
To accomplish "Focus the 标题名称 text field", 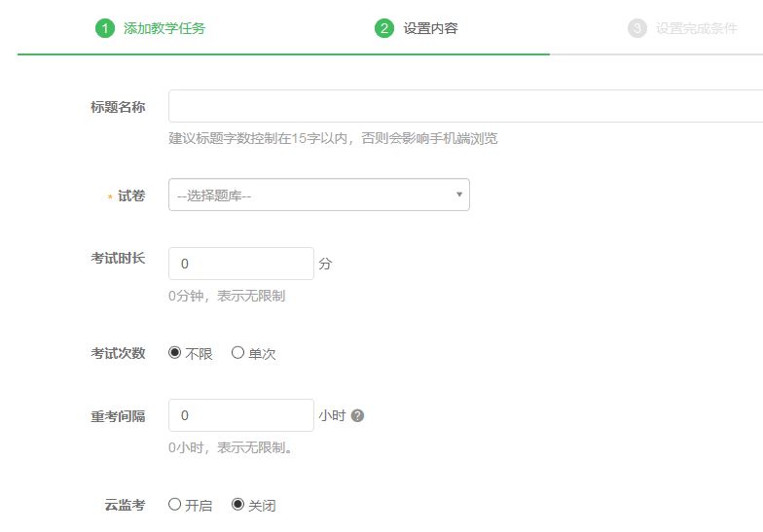I will [465, 106].
